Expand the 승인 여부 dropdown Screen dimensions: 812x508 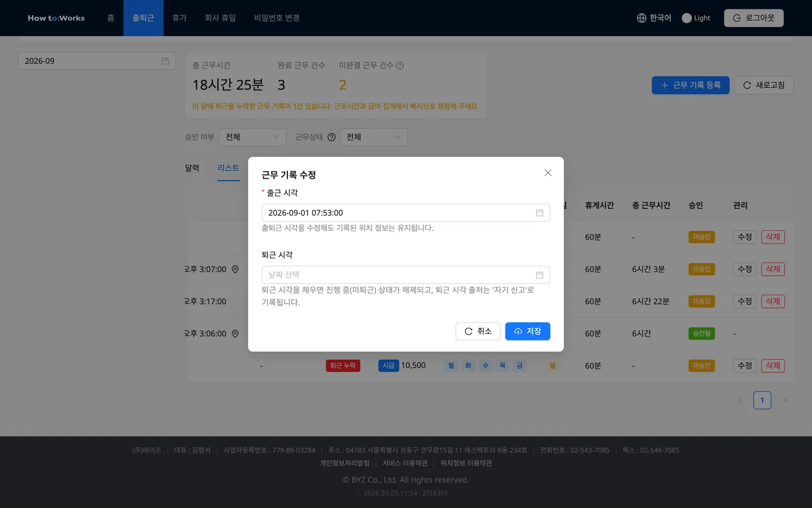pyautogui.click(x=252, y=137)
